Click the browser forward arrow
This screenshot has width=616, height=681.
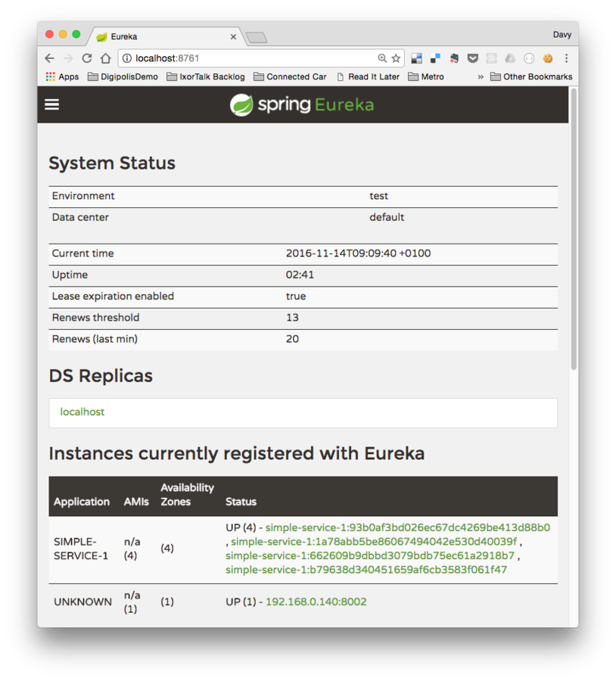click(68, 58)
